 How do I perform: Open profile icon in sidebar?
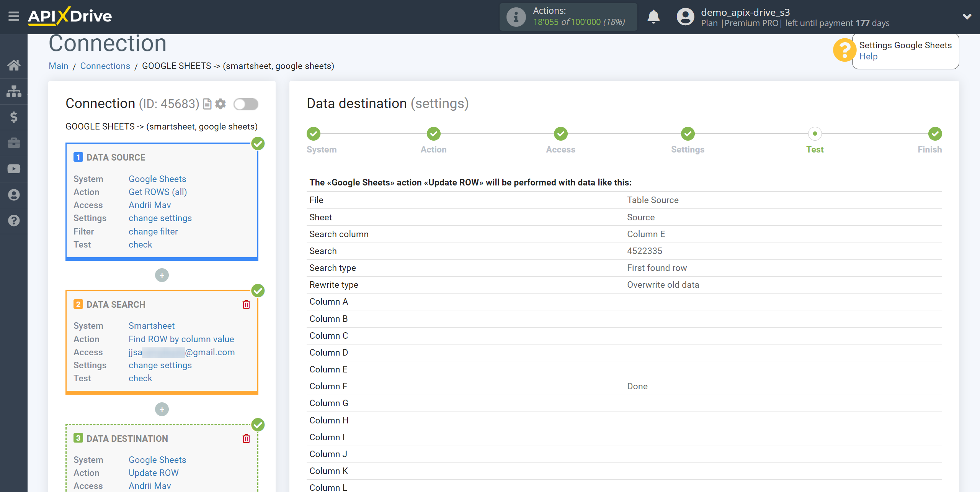tap(14, 195)
